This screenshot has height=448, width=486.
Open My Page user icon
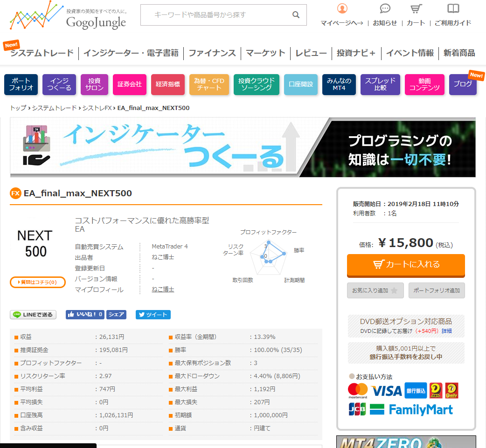click(342, 9)
